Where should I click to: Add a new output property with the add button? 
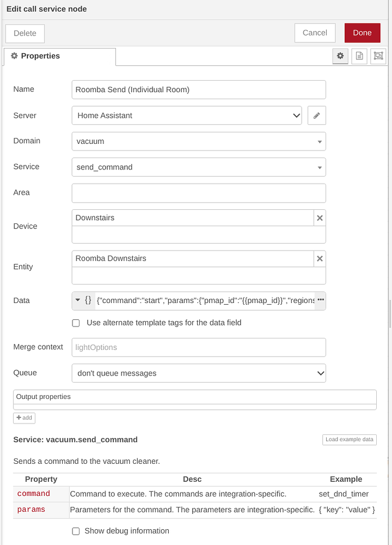[24, 417]
